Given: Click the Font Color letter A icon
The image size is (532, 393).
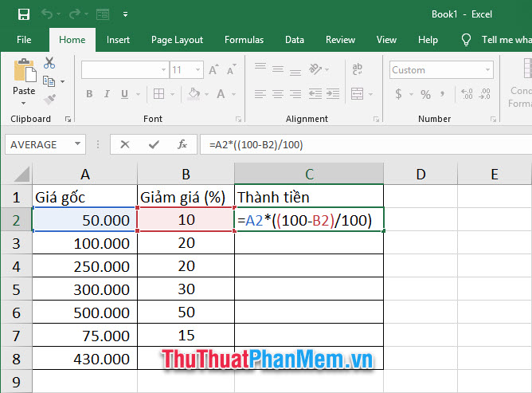Looking at the screenshot, I should coord(221,94).
